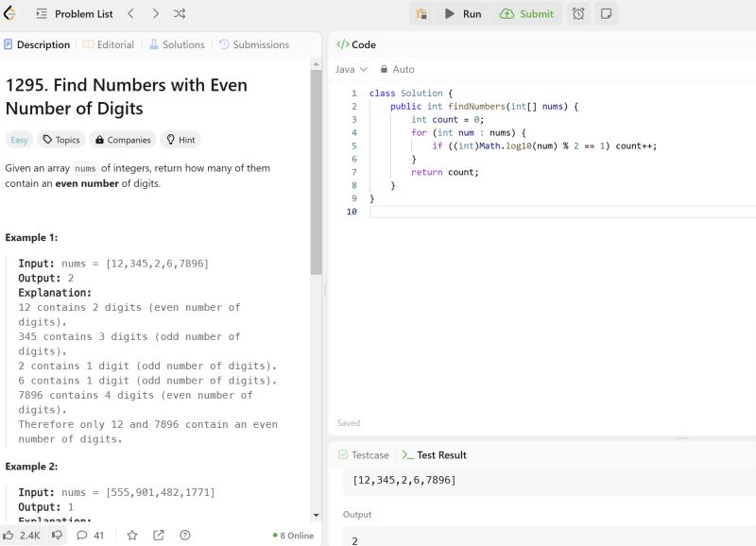The height and width of the screenshot is (546, 756).
Task: Open the timer alarm clock icon
Action: (x=578, y=14)
